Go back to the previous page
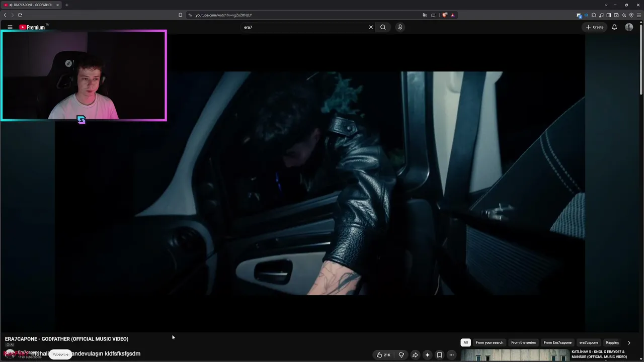 tap(5, 15)
